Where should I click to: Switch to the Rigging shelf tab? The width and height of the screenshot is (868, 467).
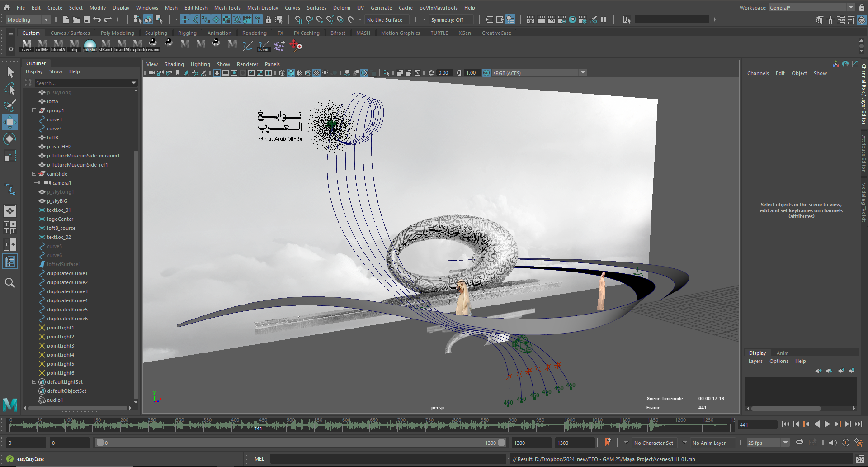click(x=187, y=33)
